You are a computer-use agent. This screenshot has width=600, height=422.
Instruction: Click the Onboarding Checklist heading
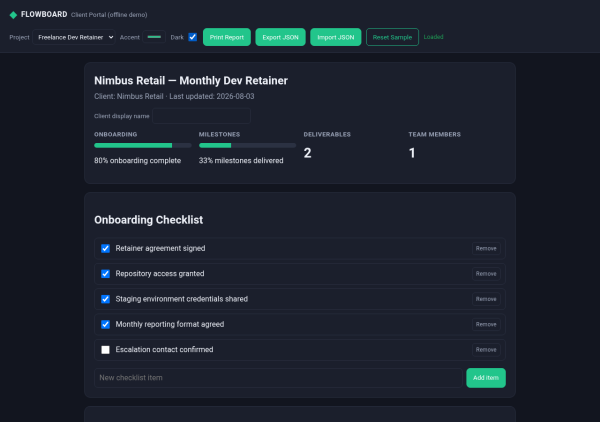[x=148, y=220]
